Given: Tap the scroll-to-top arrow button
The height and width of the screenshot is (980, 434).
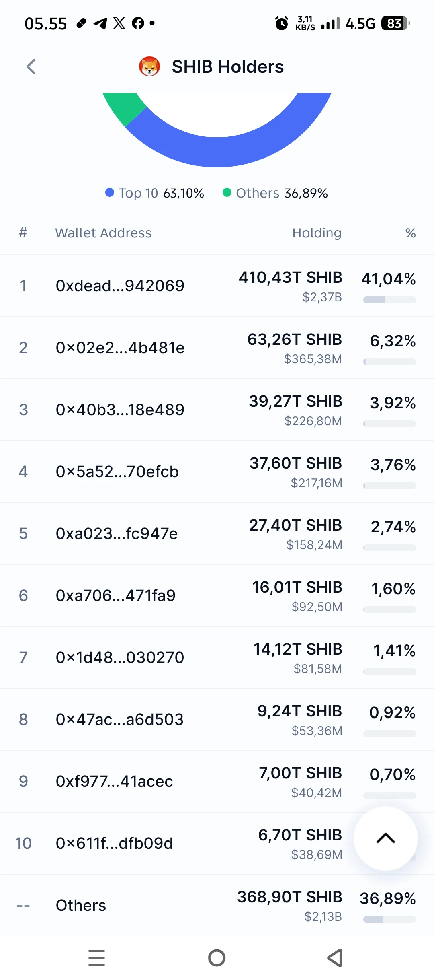Looking at the screenshot, I should tap(386, 838).
